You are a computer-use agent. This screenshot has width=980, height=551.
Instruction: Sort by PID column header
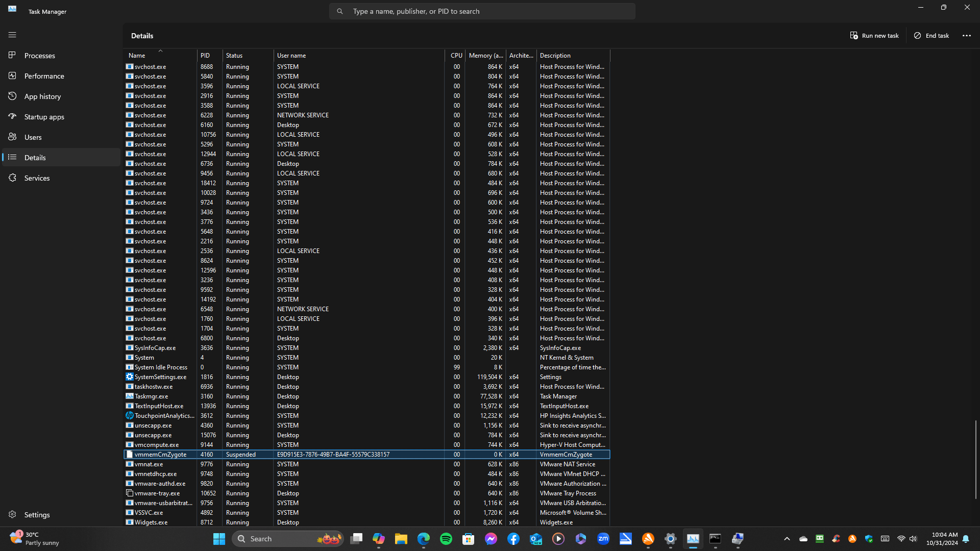pos(210,56)
